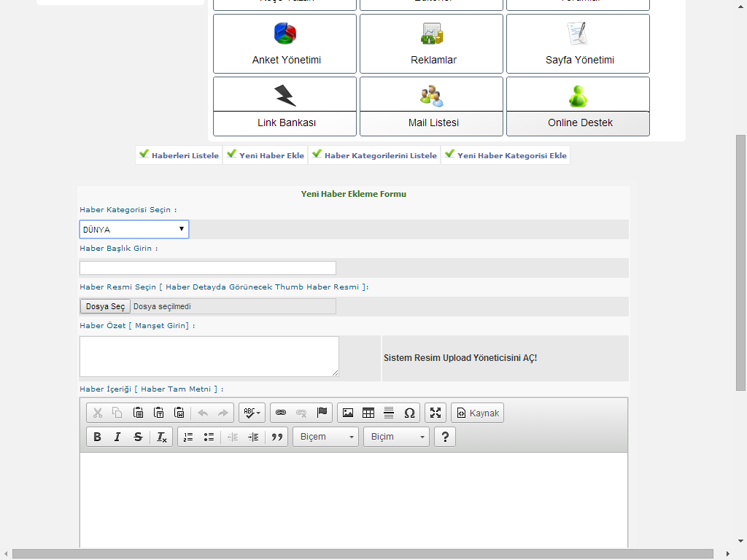This screenshot has height=560, width=747.
Task: Insert numbered list
Action: pyautogui.click(x=188, y=437)
